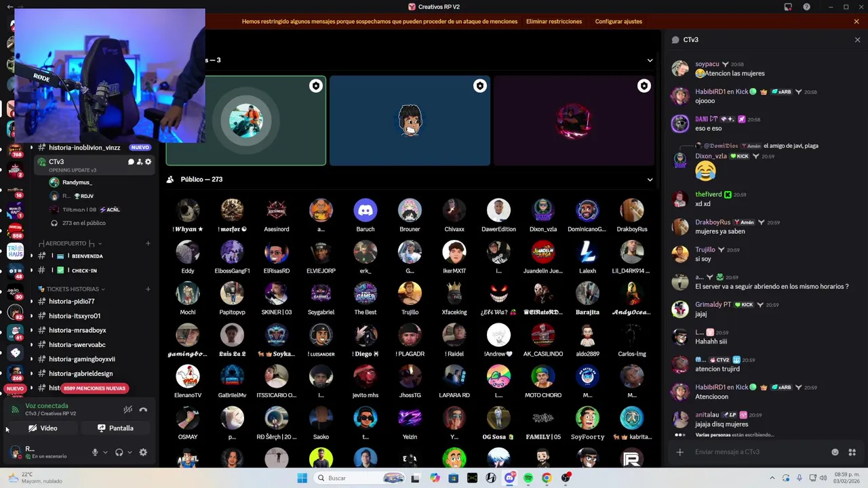Open TRI HAUS server icon in server list
The image size is (868, 488).
[x=15, y=251]
